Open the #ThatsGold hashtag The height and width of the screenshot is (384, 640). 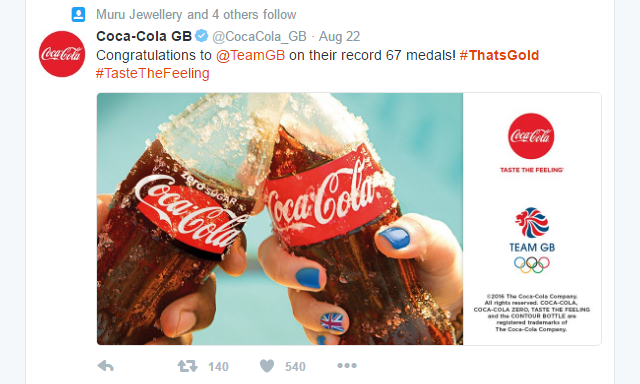click(x=499, y=55)
